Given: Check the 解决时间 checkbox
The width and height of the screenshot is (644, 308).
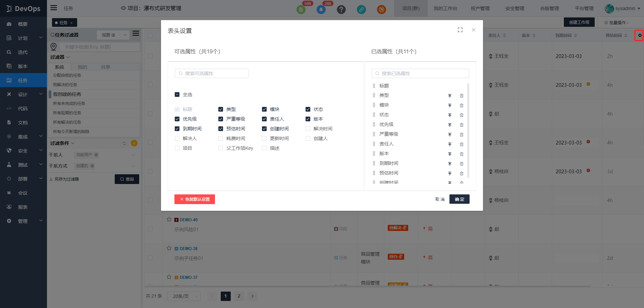Looking at the screenshot, I should point(308,129).
